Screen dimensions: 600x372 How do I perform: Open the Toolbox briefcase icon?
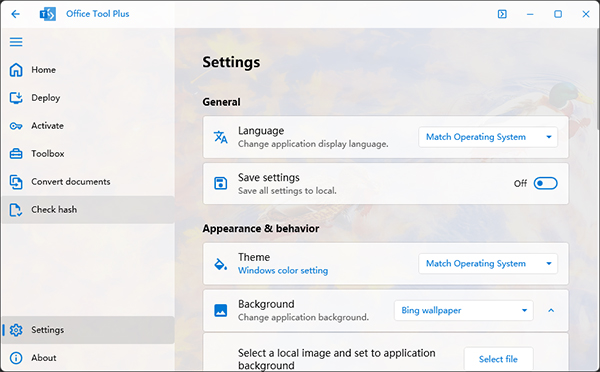16,153
